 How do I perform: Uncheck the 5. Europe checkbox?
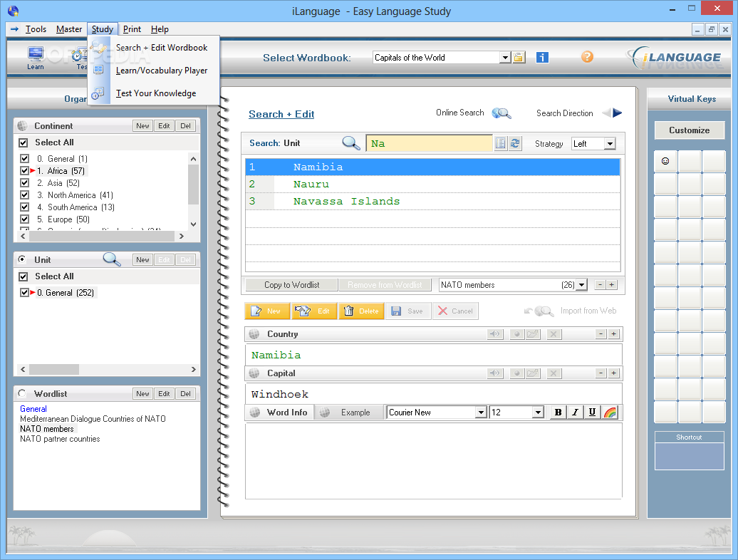[25, 219]
